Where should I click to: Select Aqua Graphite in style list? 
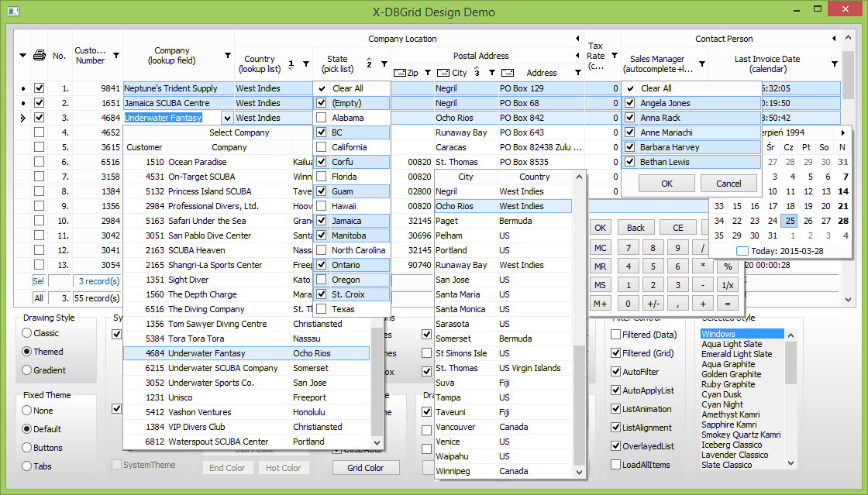click(728, 364)
